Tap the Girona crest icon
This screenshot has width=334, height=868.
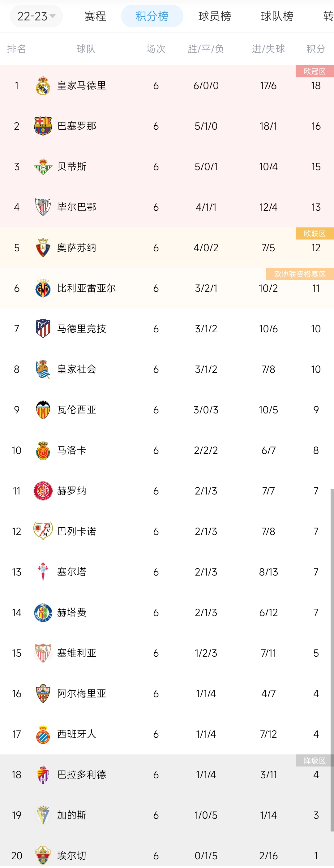pos(43,491)
